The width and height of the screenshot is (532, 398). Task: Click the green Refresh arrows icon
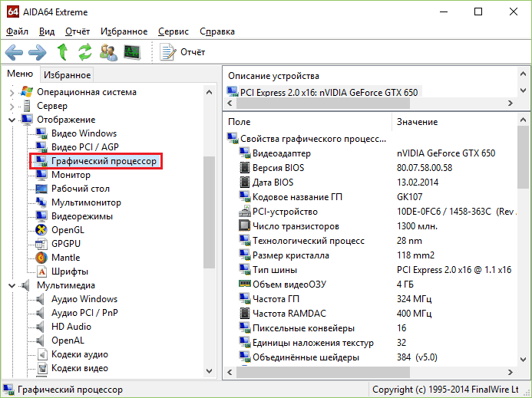click(84, 52)
